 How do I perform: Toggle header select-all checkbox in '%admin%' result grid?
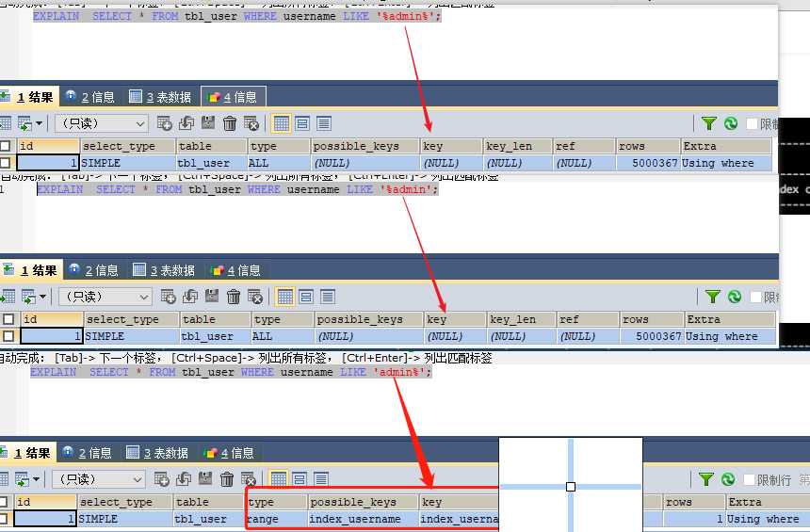pos(5,146)
